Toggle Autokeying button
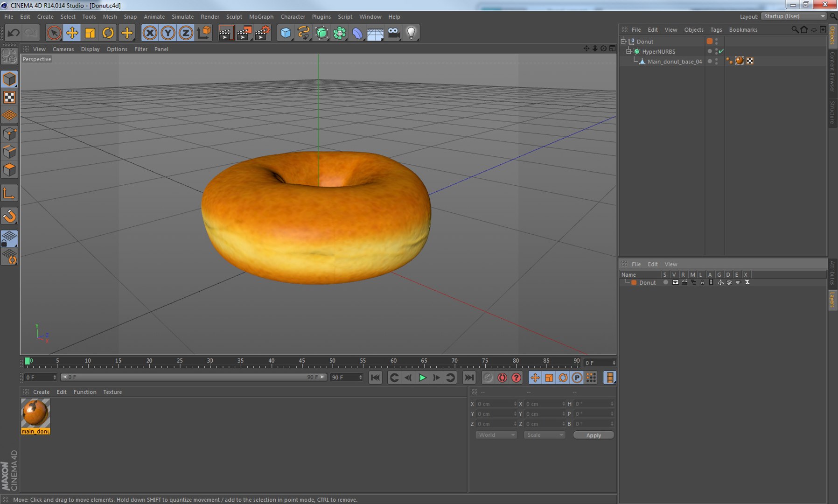 502,378
